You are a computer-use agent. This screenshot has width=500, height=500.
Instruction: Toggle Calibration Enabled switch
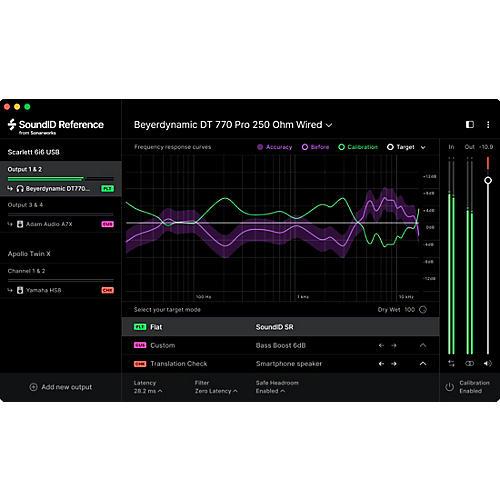tap(467, 387)
